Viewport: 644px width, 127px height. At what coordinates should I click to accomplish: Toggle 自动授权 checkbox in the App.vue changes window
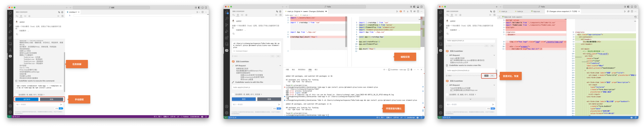pyautogui.click(x=447, y=95)
